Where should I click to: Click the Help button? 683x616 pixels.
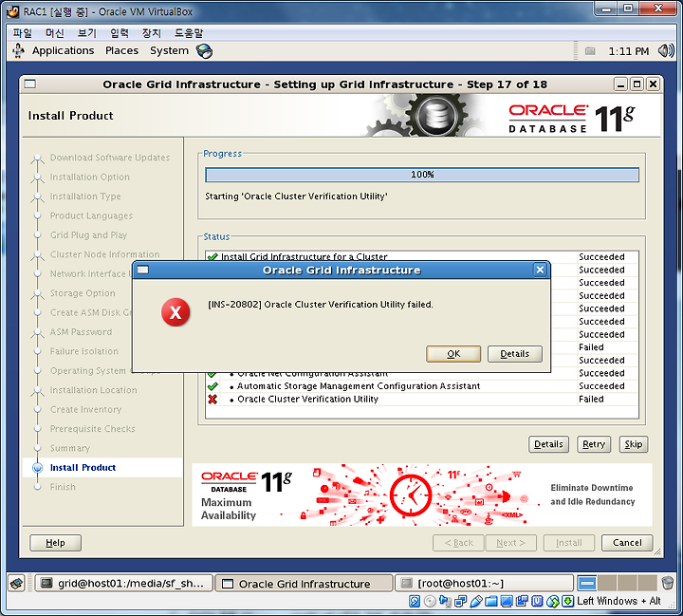55,543
